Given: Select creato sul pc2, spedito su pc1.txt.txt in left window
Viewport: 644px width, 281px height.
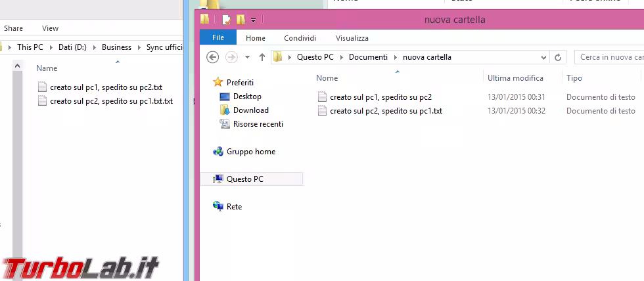Looking at the screenshot, I should point(111,101).
